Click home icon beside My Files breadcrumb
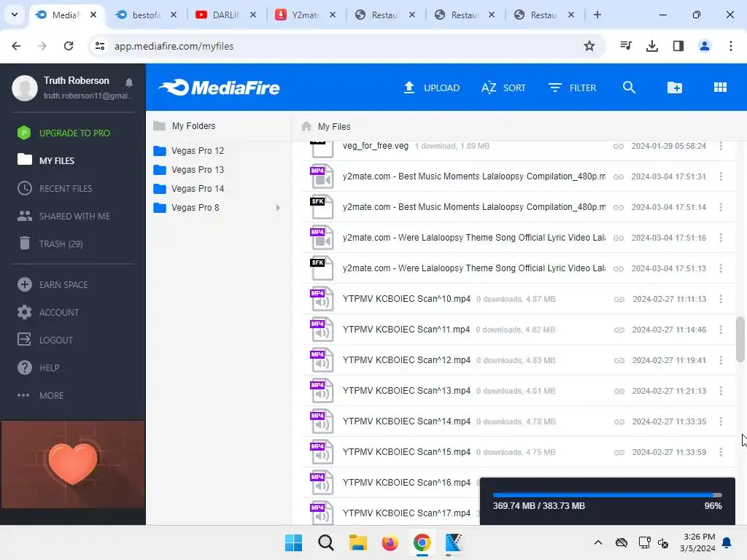 pos(306,126)
